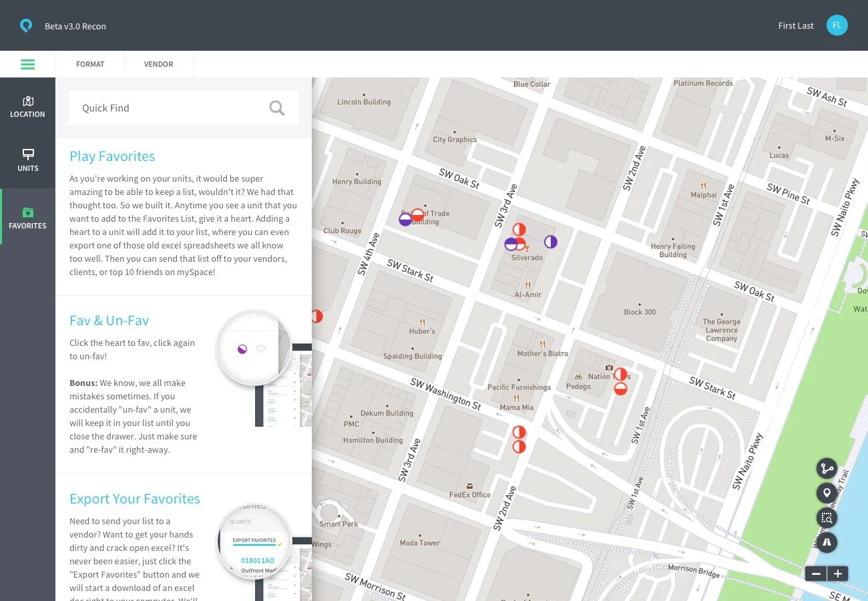Screen dimensions: 868x601
Task: Click the City Graphics map label
Action: [x=455, y=140]
